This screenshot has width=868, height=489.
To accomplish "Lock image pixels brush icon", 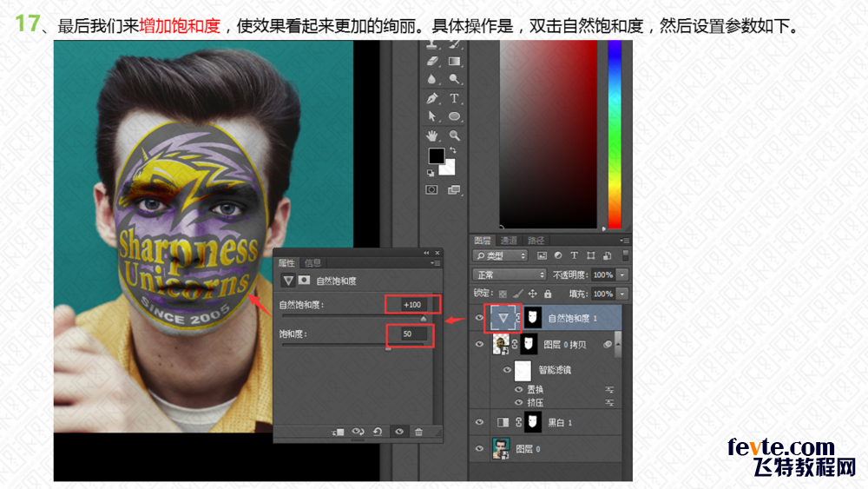I will point(517,294).
